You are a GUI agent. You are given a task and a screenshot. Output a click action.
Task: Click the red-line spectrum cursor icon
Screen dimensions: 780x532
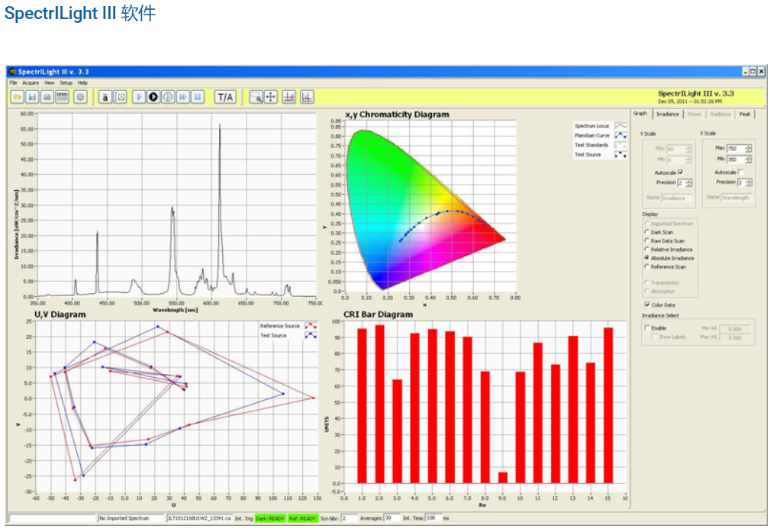click(x=289, y=97)
